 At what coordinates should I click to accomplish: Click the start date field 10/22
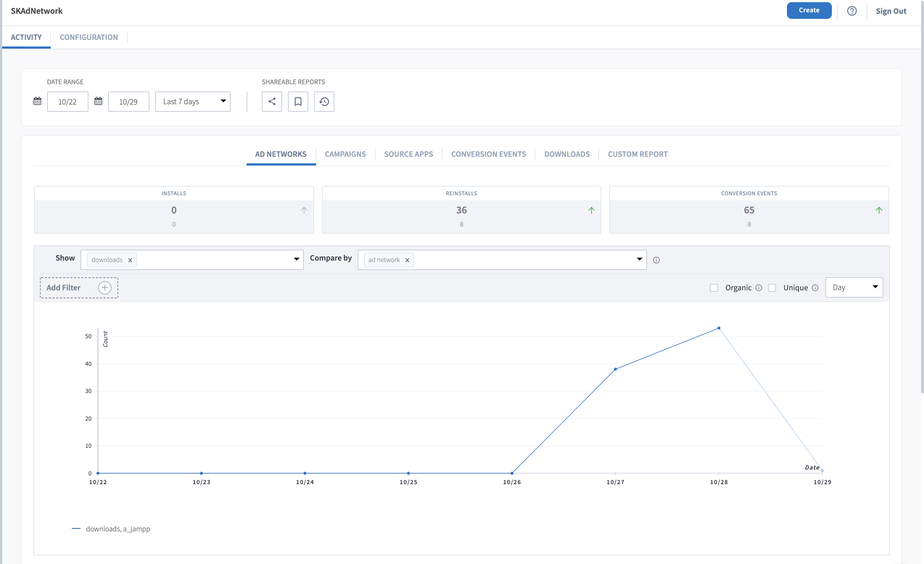[67, 102]
